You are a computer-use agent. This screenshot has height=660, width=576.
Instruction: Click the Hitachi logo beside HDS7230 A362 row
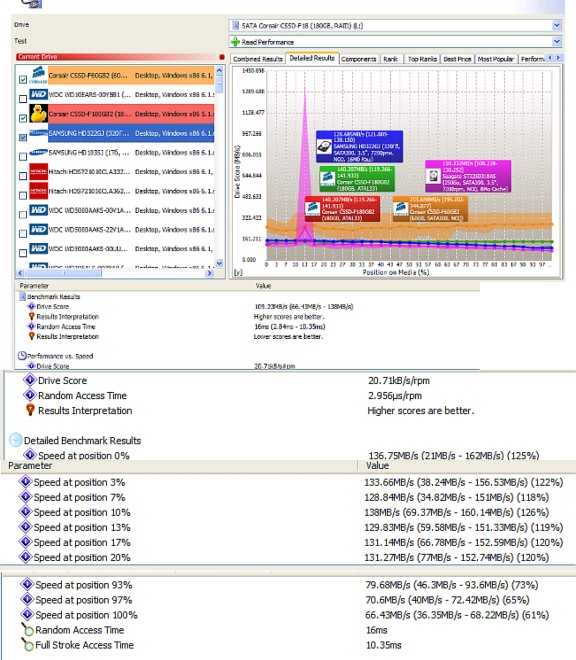click(38, 191)
